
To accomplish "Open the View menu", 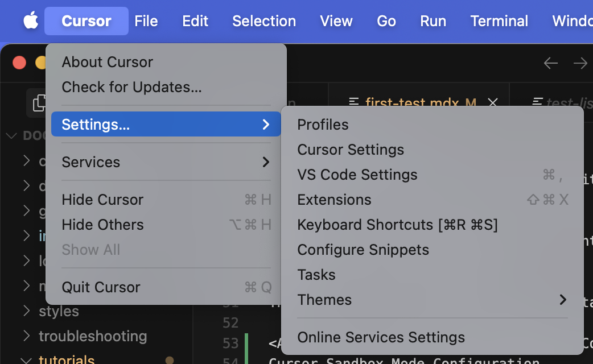I will (336, 21).
